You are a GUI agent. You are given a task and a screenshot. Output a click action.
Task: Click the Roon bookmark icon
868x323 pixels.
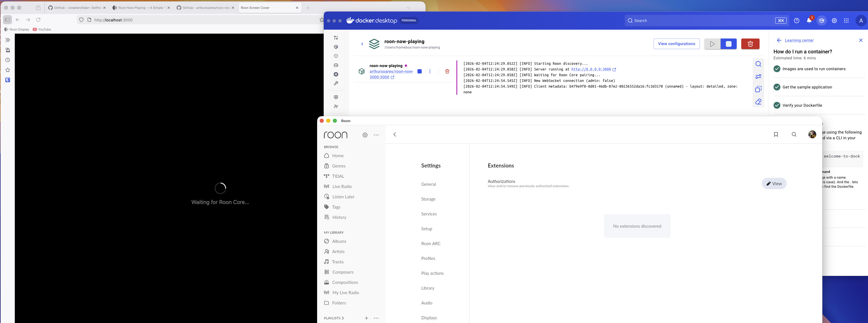tap(776, 134)
